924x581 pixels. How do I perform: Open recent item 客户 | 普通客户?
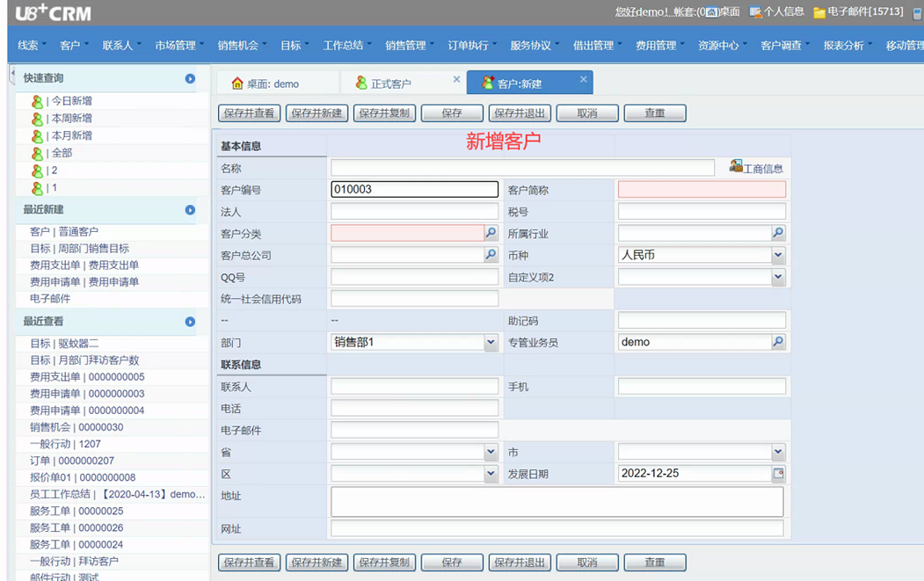pyautogui.click(x=64, y=231)
